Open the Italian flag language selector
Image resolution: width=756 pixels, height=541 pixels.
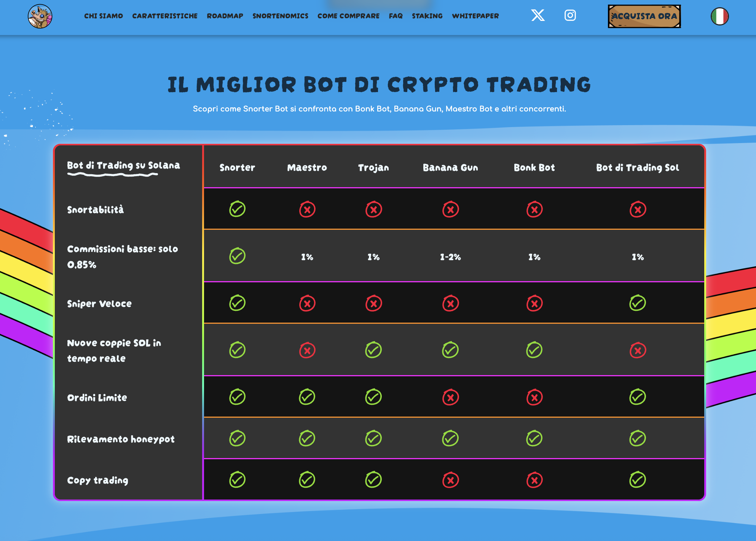[x=719, y=16]
